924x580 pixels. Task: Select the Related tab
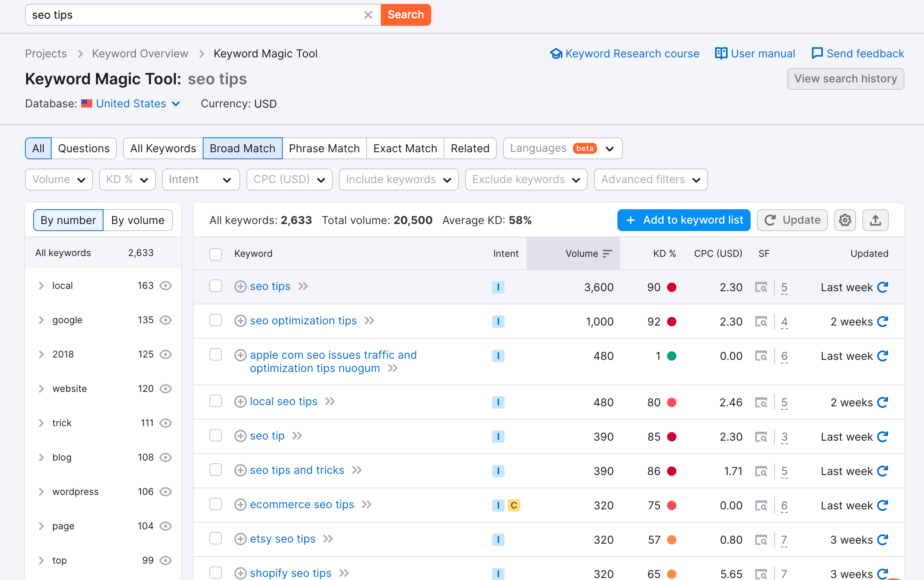[x=470, y=148]
